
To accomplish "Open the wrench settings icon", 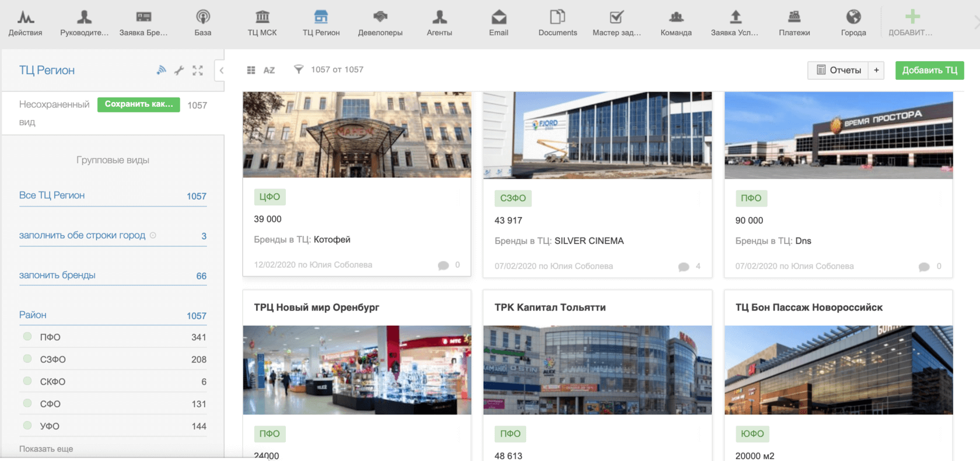I will pyautogui.click(x=180, y=70).
